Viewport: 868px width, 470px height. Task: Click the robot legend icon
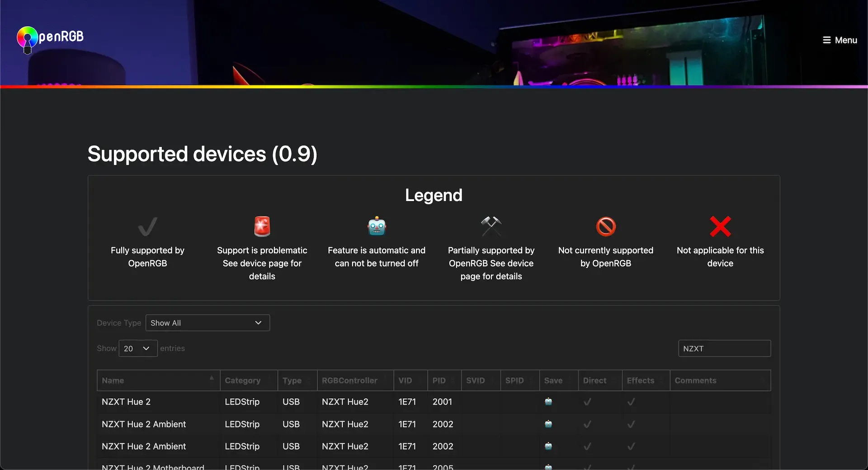pyautogui.click(x=377, y=226)
